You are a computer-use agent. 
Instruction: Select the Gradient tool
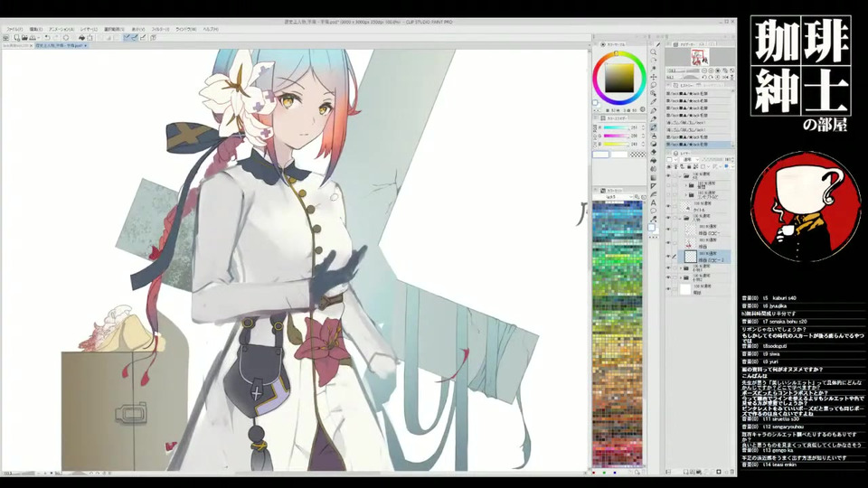[654, 177]
